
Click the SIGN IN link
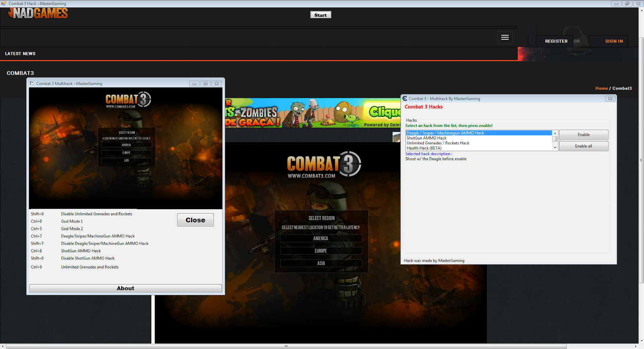point(614,41)
